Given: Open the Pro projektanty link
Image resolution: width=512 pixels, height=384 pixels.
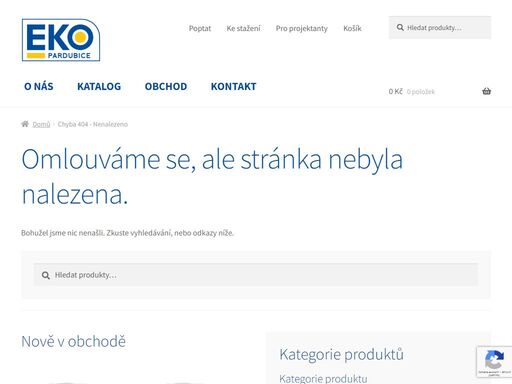Looking at the screenshot, I should (302, 28).
